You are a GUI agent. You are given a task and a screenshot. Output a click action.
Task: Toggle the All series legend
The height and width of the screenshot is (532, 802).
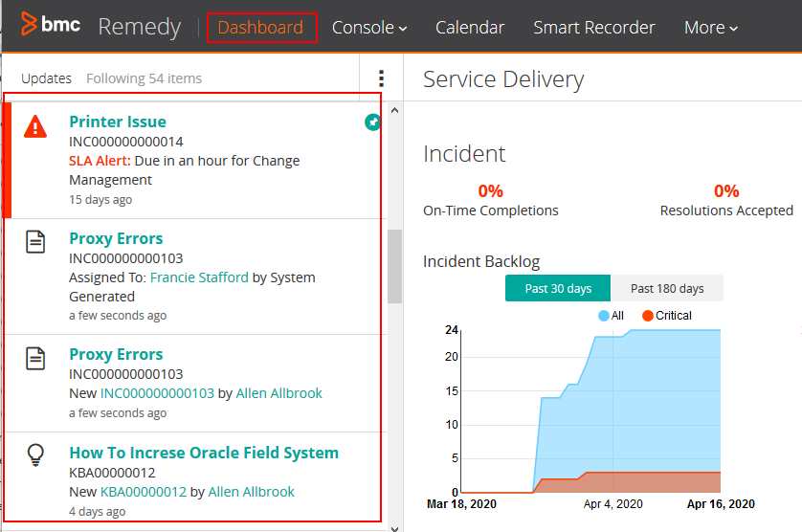611,316
